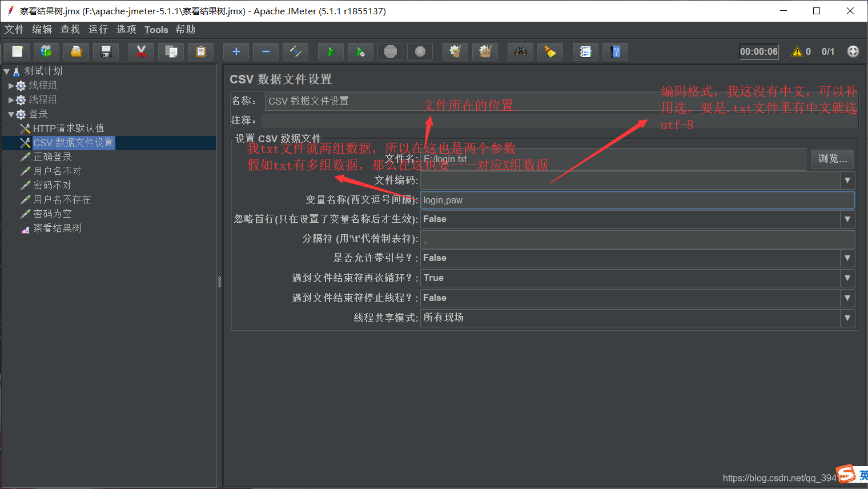Select the 密码为空 sampler
The height and width of the screenshot is (489, 868).
click(x=53, y=214)
